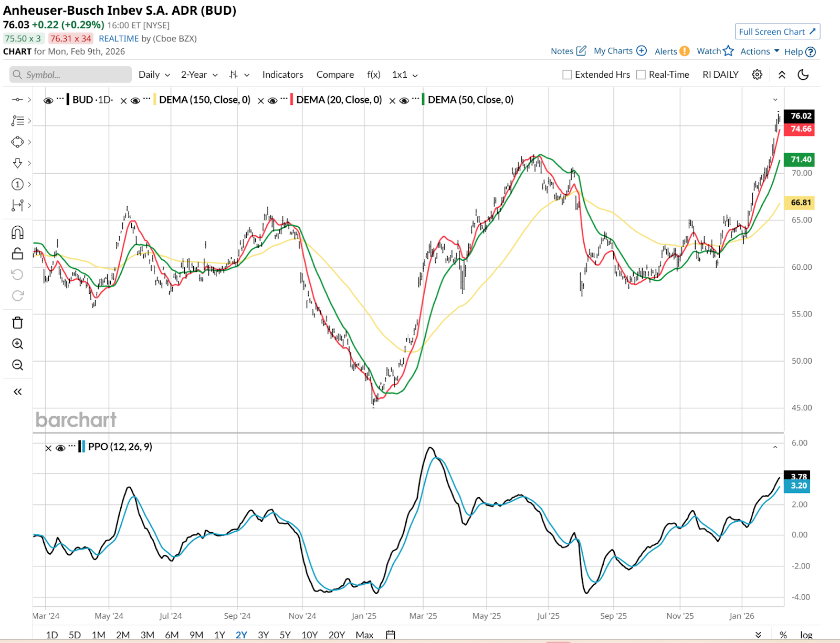840x643 pixels.
Task: Open the Indicators menu
Action: pos(283,75)
